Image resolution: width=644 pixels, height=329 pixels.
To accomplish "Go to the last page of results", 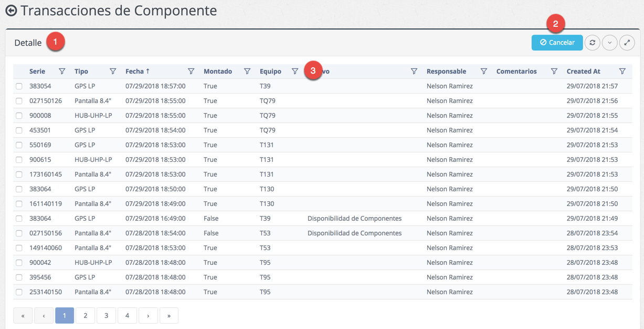I will point(169,315).
